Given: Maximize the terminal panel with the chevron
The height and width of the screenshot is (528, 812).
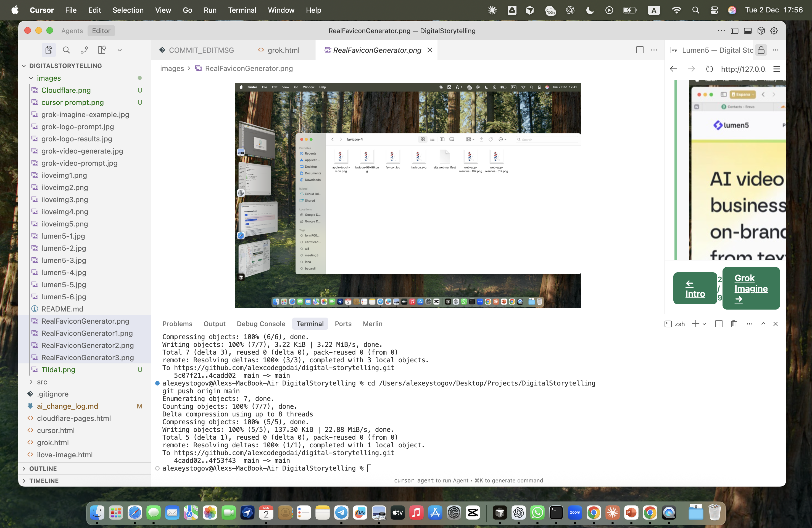Looking at the screenshot, I should point(763,324).
